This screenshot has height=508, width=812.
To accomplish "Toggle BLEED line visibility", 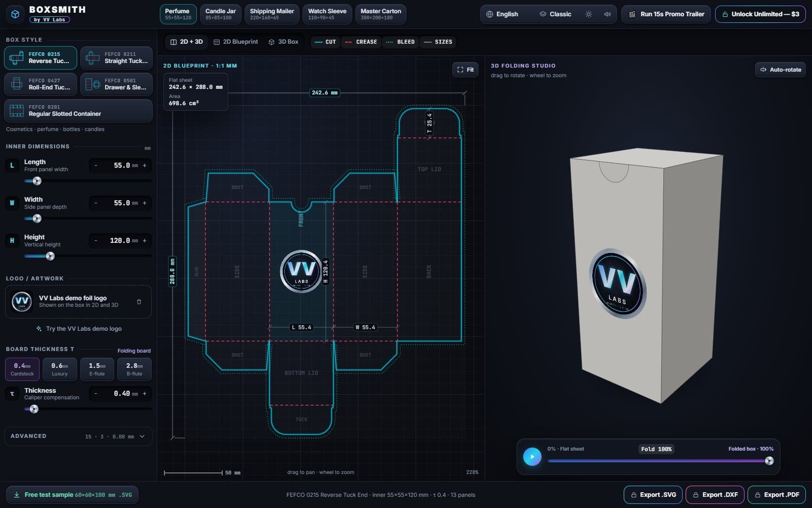I will pos(400,42).
